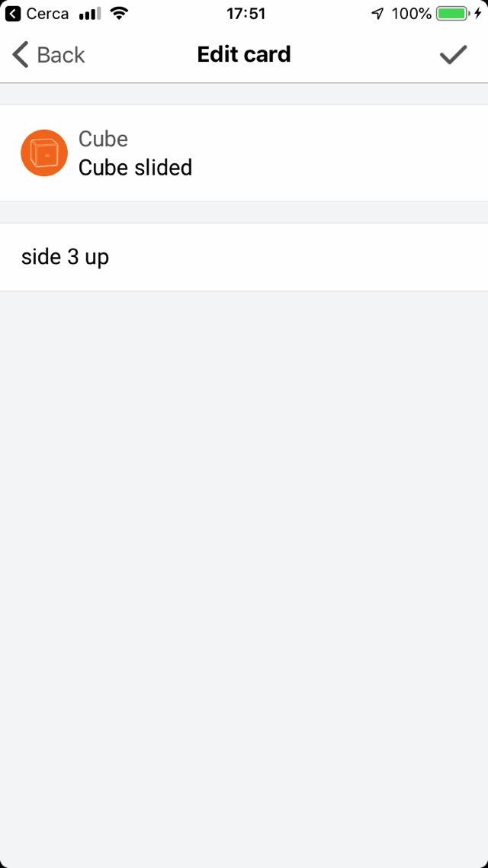Tap the empty grey area below the card
The height and width of the screenshot is (868, 488).
point(244,572)
